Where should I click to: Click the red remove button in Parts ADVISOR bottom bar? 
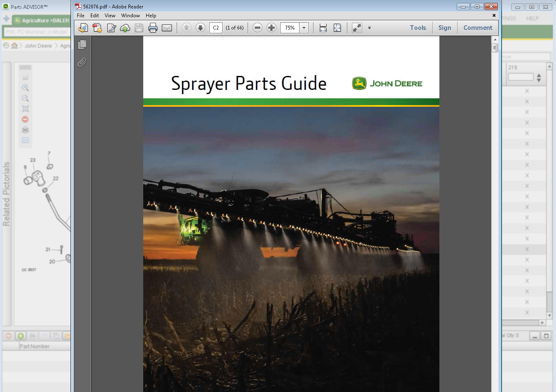tap(8, 336)
